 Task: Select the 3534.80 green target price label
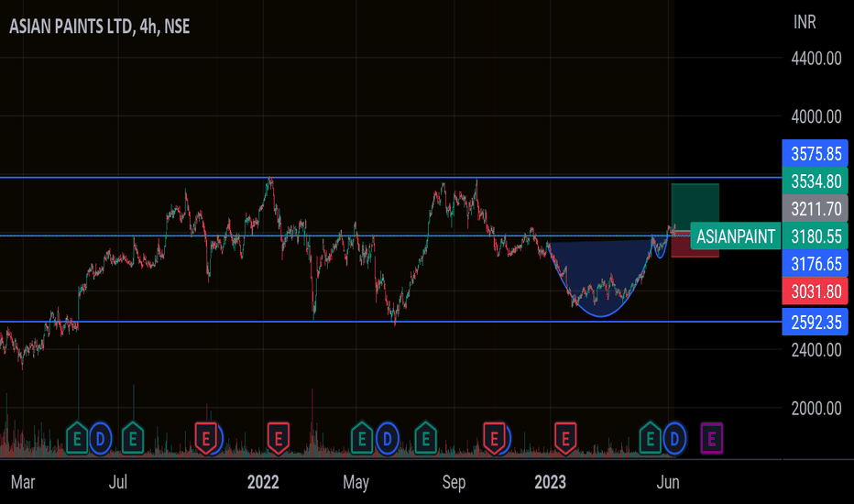[816, 181]
